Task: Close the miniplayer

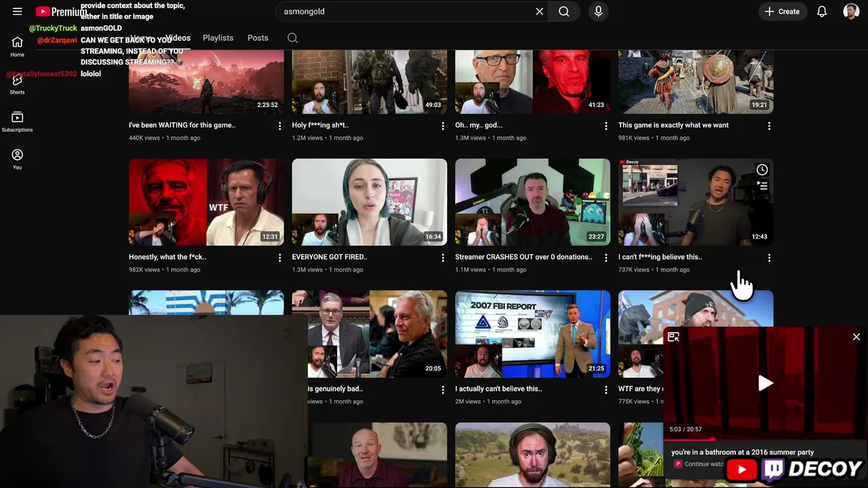Action: click(x=856, y=337)
